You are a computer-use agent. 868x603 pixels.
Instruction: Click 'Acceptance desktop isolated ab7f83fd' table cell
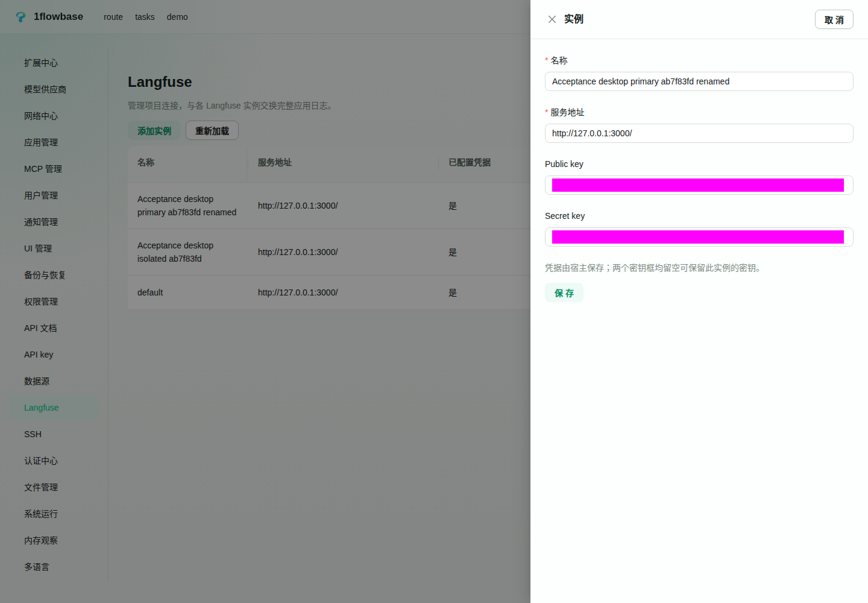click(x=187, y=252)
